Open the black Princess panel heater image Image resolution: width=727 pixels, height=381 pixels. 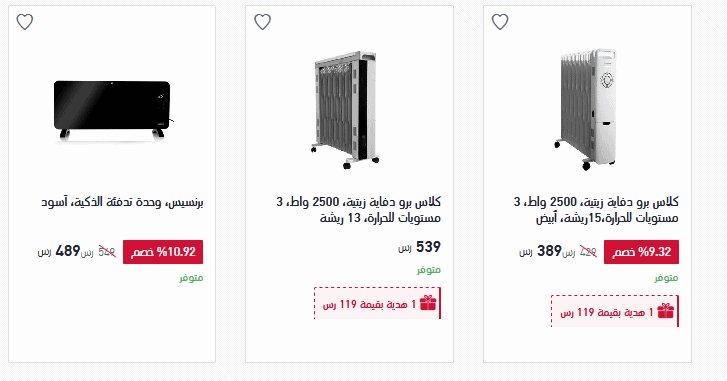112,110
